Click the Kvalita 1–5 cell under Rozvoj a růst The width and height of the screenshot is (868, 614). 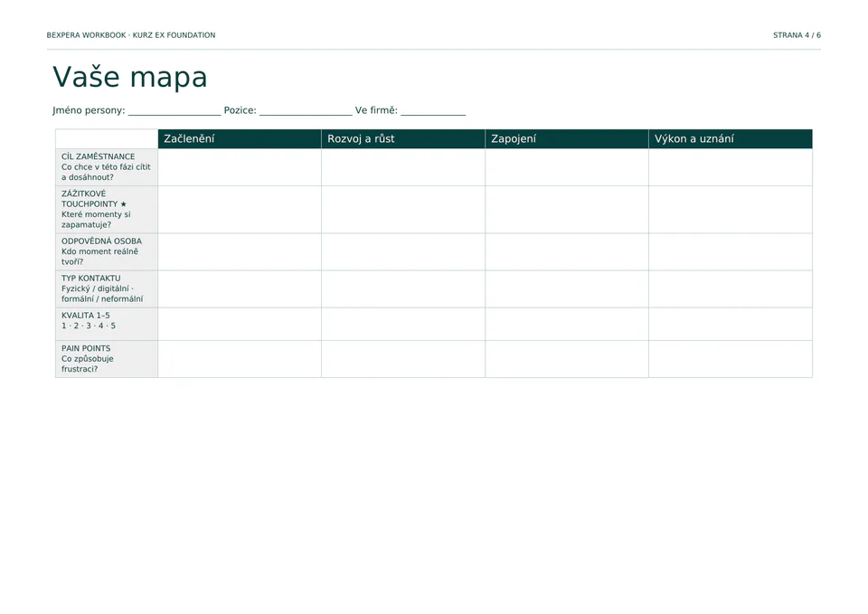coord(403,324)
